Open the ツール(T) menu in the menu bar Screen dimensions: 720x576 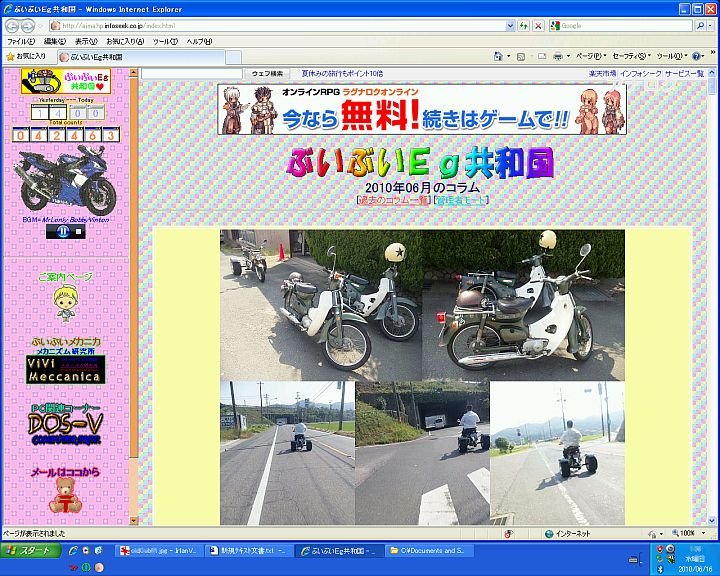click(x=165, y=41)
